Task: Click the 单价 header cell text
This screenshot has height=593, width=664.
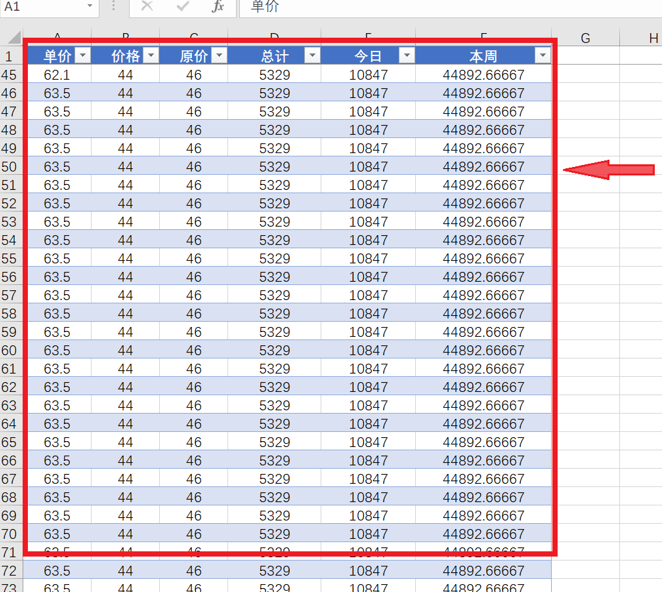Action: point(57,56)
